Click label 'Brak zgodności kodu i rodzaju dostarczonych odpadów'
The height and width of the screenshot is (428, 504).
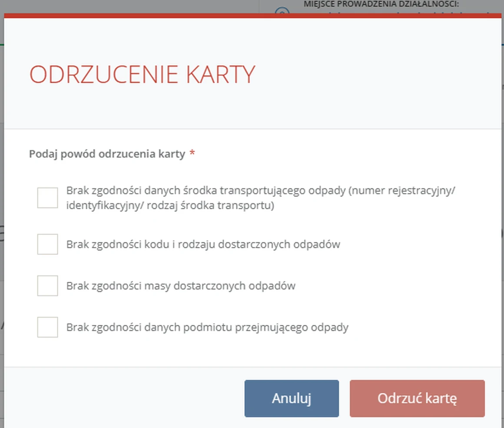click(x=203, y=244)
